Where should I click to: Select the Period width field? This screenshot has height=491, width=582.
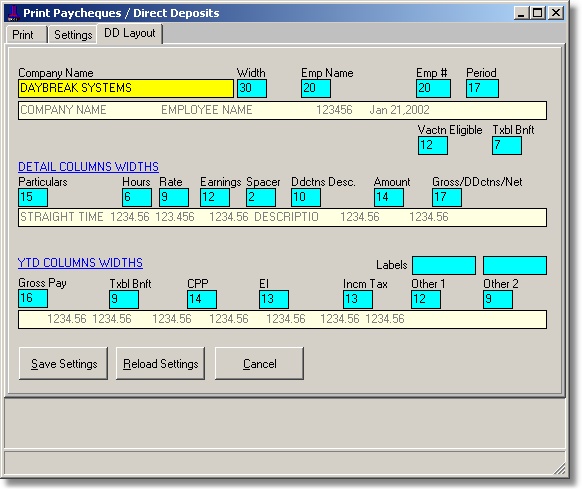point(482,88)
